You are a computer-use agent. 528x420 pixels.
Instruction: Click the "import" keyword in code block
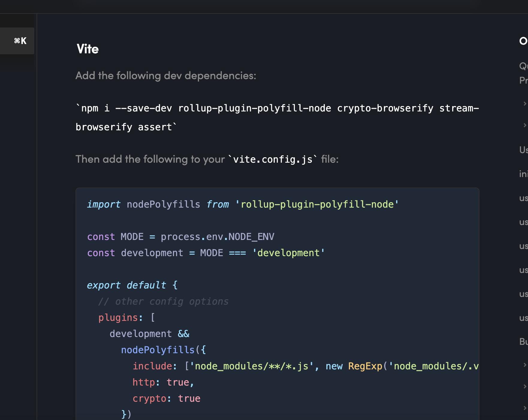[x=104, y=204]
